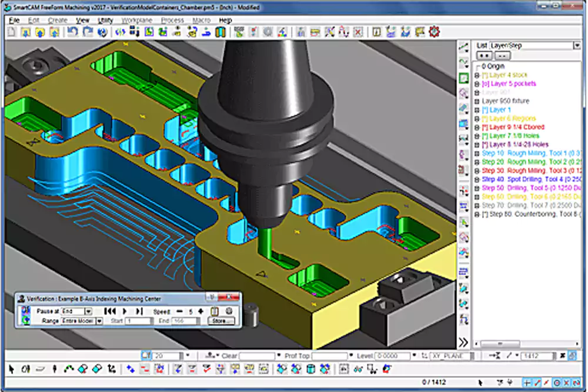Toggle the Layer 5 pockets tree box
The width and height of the screenshot is (588, 392).
coord(477,84)
